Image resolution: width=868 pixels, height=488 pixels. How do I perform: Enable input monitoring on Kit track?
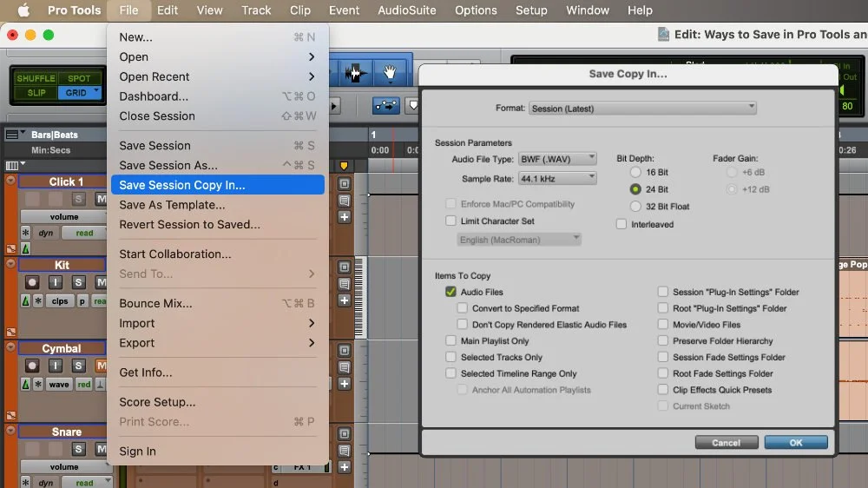(x=56, y=282)
